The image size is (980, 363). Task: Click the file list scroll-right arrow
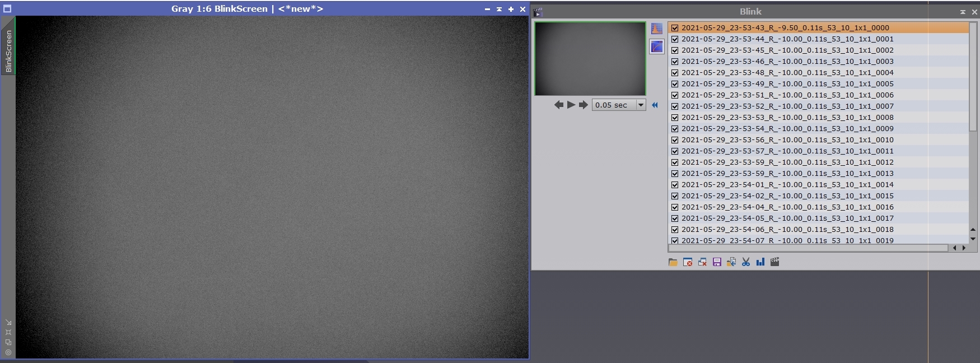click(x=964, y=248)
